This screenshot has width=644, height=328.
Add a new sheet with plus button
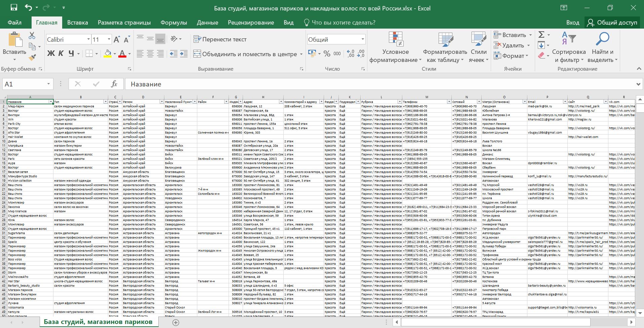click(x=175, y=322)
